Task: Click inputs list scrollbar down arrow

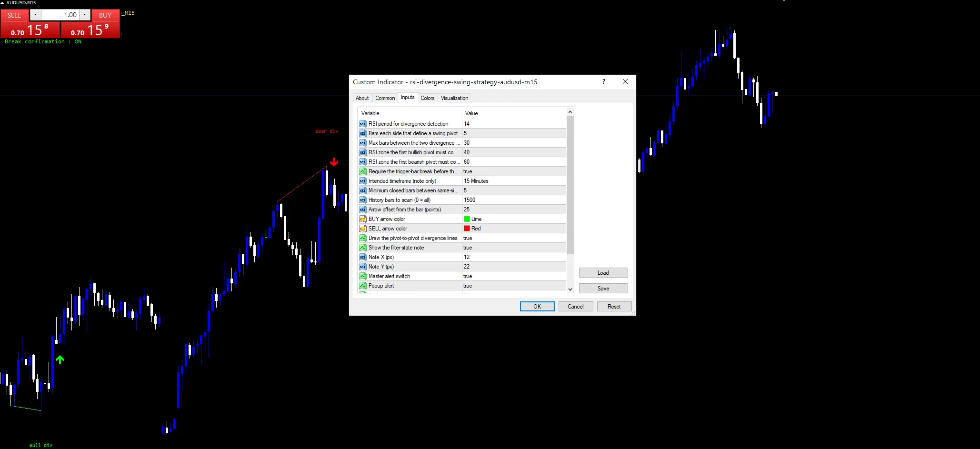Action: [570, 289]
